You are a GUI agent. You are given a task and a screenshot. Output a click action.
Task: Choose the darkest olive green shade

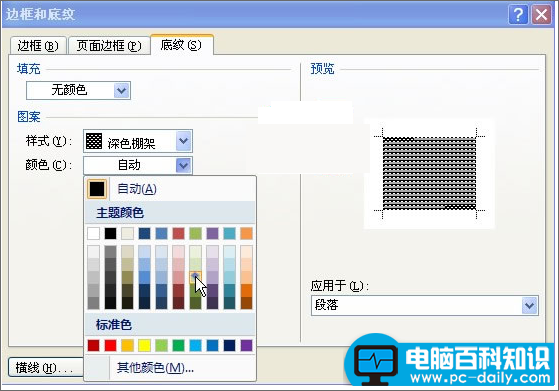[x=195, y=303]
